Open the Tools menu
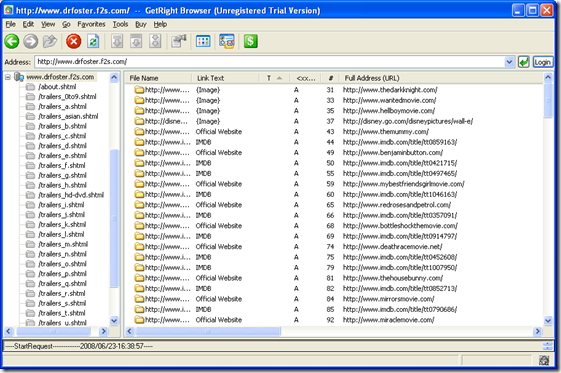Viewport: 561px width, 373px height. pyautogui.click(x=121, y=24)
